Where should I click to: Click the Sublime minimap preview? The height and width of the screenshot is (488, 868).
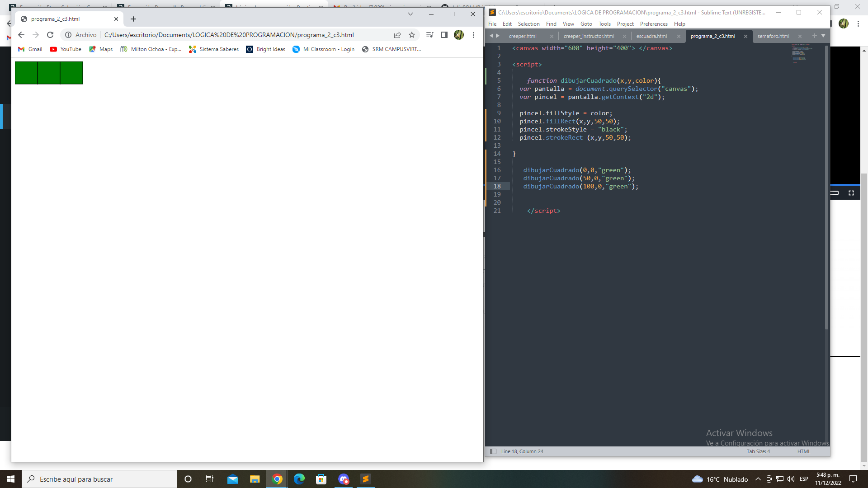[x=801, y=53]
